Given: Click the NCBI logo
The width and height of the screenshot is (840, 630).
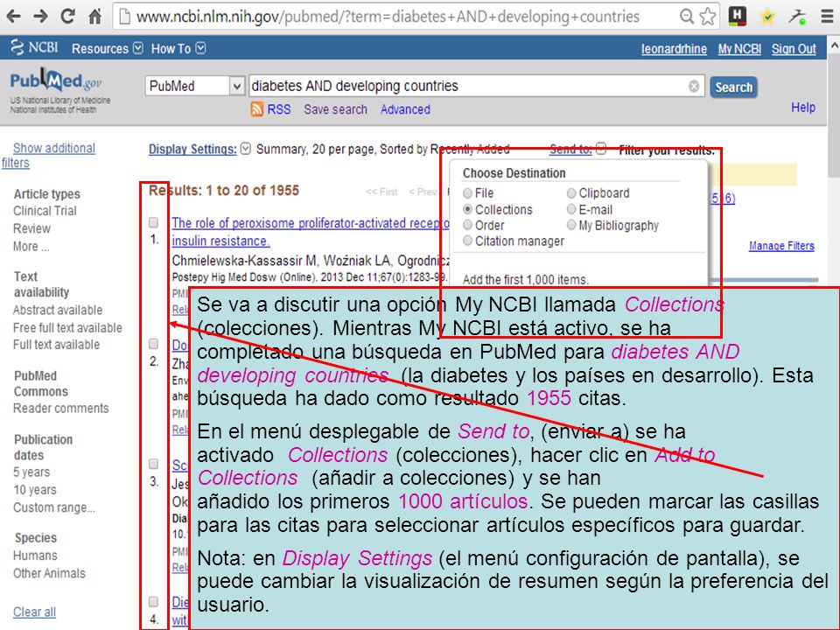Looking at the screenshot, I should click(34, 47).
